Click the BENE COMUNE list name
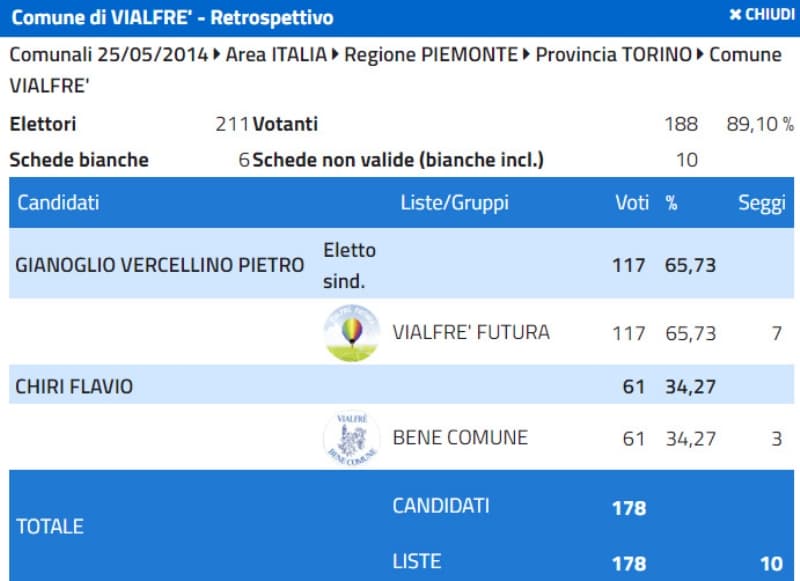 click(x=460, y=437)
